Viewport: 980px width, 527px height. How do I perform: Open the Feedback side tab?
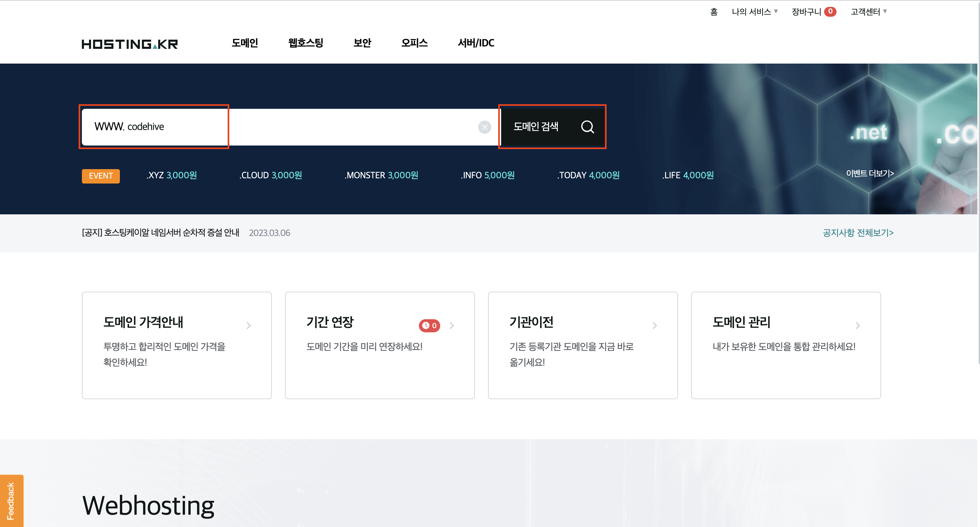[11, 501]
